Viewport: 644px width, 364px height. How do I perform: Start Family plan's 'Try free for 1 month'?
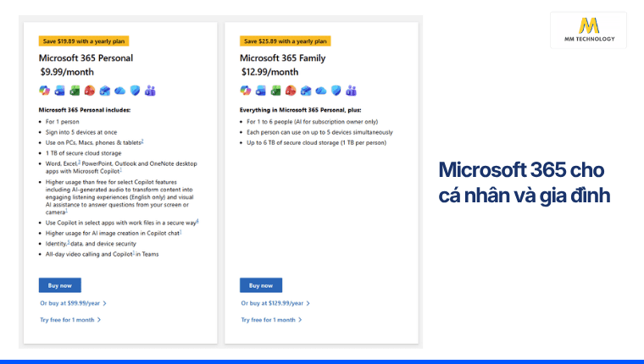click(271, 320)
